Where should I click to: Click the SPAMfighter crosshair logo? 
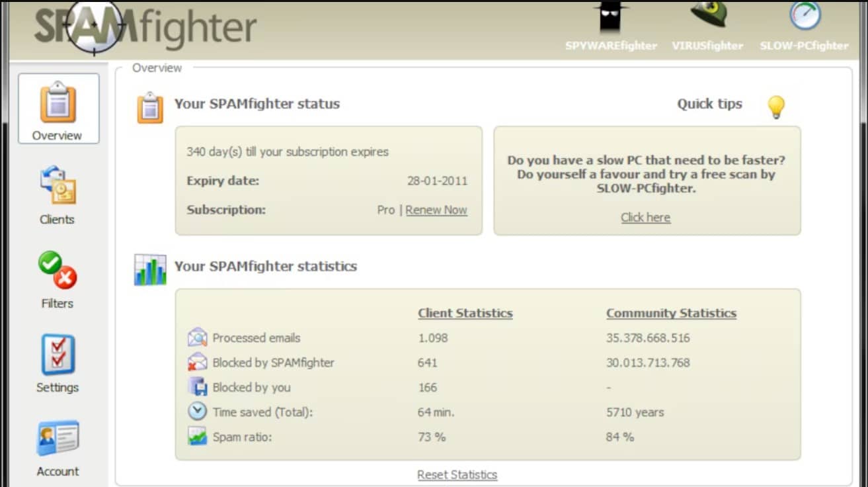click(95, 27)
